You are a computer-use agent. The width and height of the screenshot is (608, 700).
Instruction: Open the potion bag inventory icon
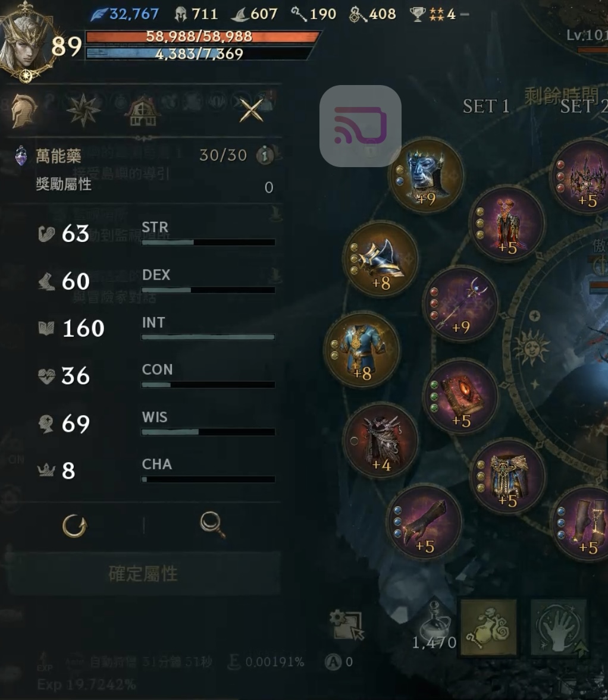[488, 627]
